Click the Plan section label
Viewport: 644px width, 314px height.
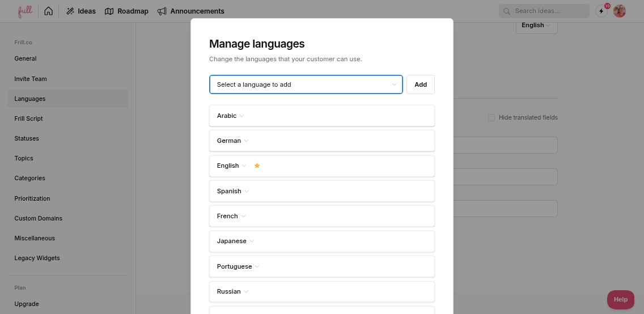pos(20,288)
